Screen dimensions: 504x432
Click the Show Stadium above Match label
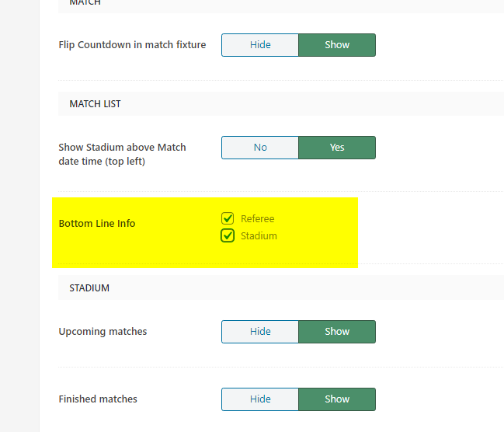122,155
